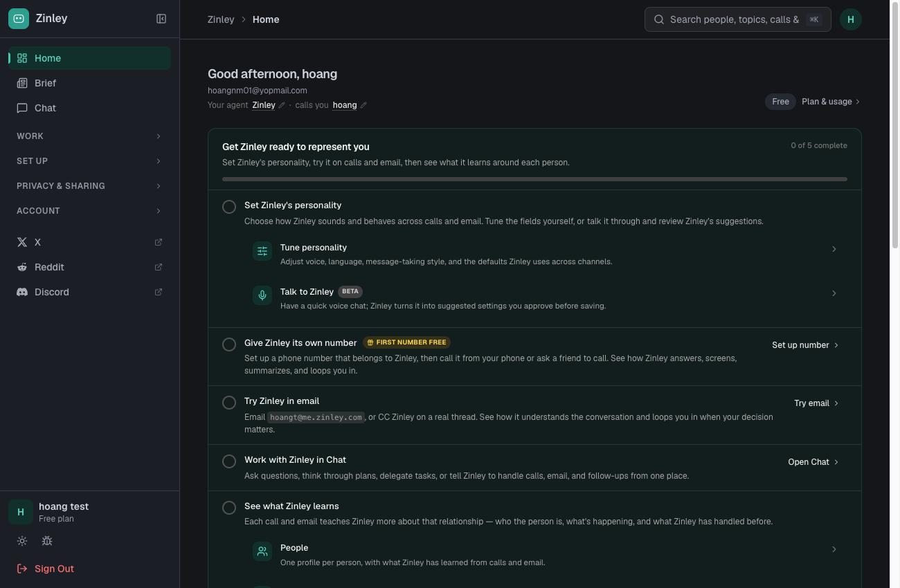Open the X social link
The image size is (900, 588).
point(90,242)
